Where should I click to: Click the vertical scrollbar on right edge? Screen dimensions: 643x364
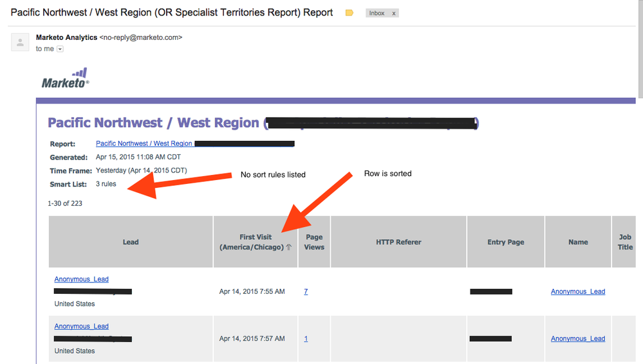pyautogui.click(x=640, y=49)
